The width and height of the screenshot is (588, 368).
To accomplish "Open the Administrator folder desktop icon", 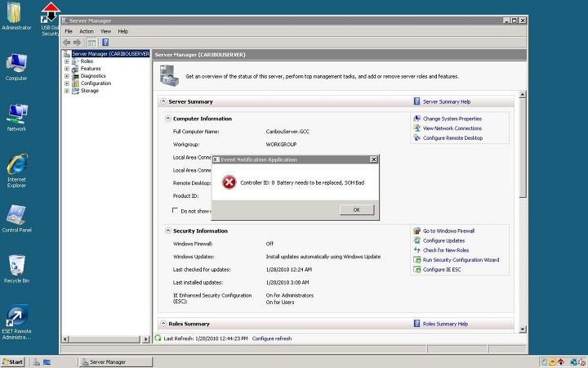I will (16, 16).
